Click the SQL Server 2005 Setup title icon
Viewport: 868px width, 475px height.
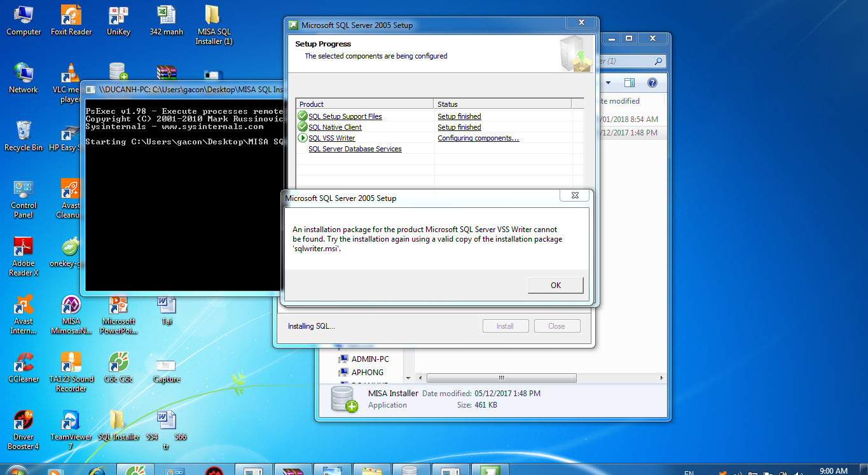(x=293, y=25)
